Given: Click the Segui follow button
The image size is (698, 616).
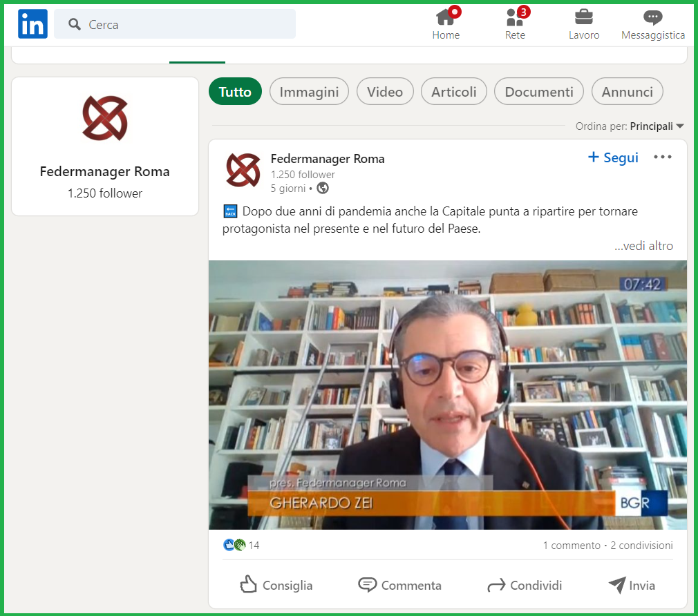Looking at the screenshot, I should 613,157.
